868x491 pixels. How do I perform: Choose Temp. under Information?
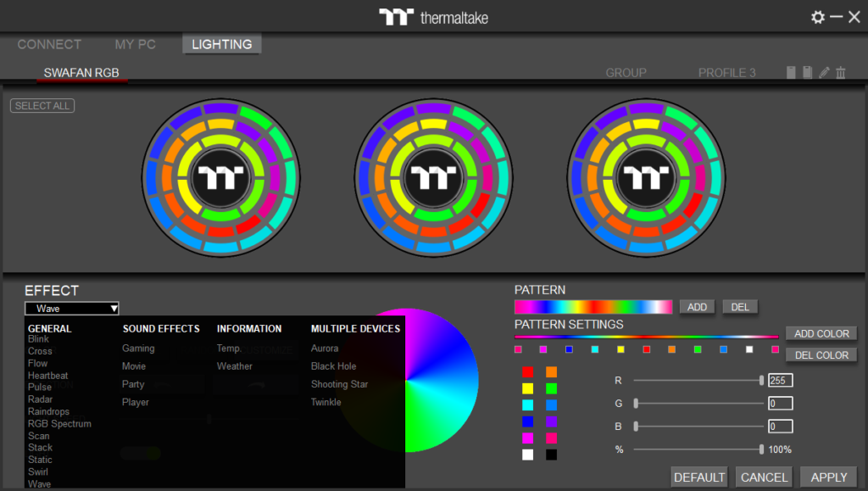pyautogui.click(x=229, y=349)
